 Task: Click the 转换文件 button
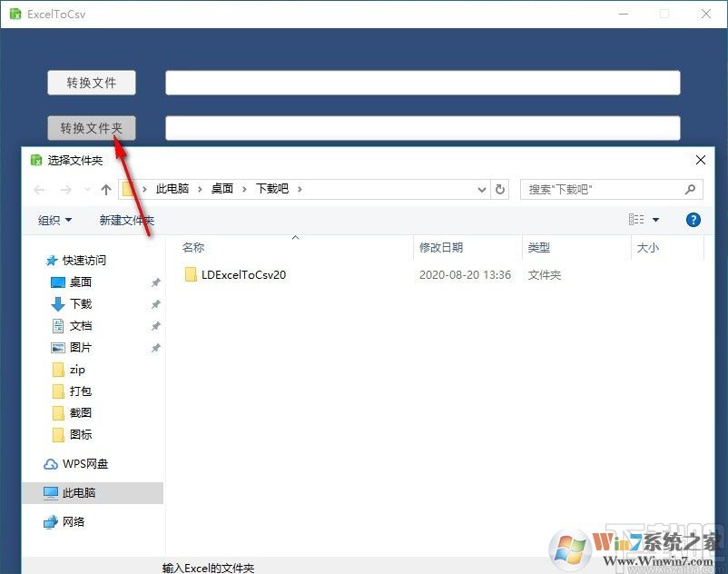pos(91,82)
